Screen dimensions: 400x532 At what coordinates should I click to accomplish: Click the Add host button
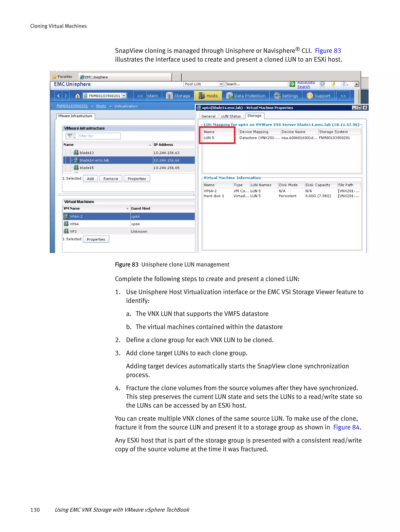pyautogui.click(x=90, y=179)
